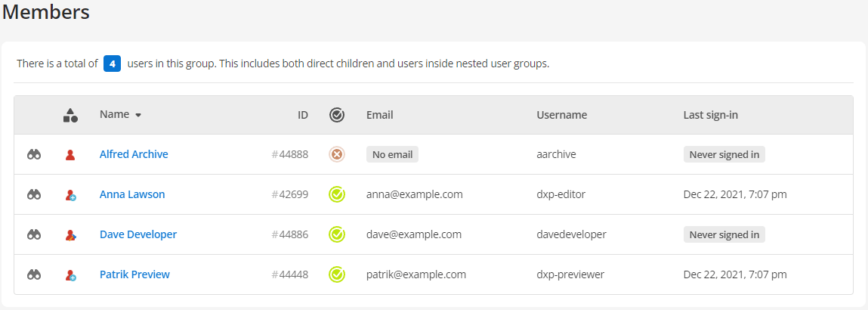Click the Email column header
This screenshot has height=310, width=868.
point(380,115)
